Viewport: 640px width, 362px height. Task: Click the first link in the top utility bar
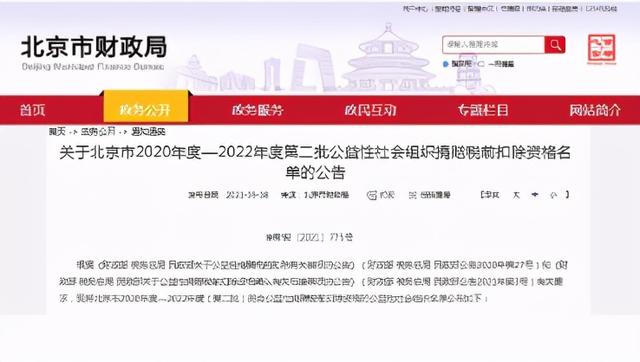416,8
